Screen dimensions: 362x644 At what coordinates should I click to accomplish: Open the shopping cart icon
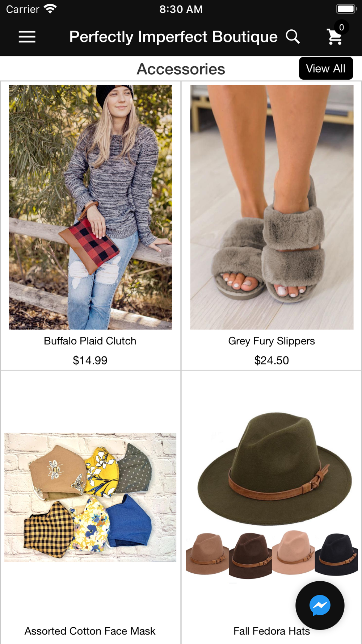coord(335,37)
